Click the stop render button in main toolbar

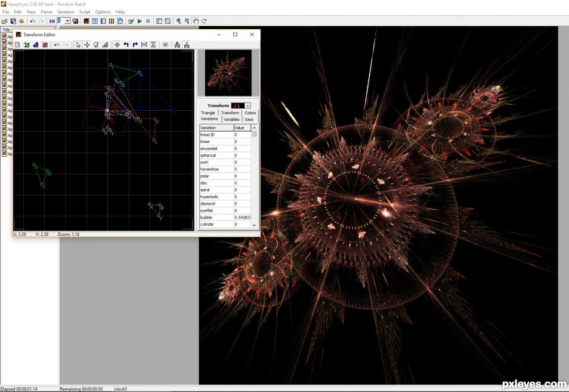tap(148, 21)
